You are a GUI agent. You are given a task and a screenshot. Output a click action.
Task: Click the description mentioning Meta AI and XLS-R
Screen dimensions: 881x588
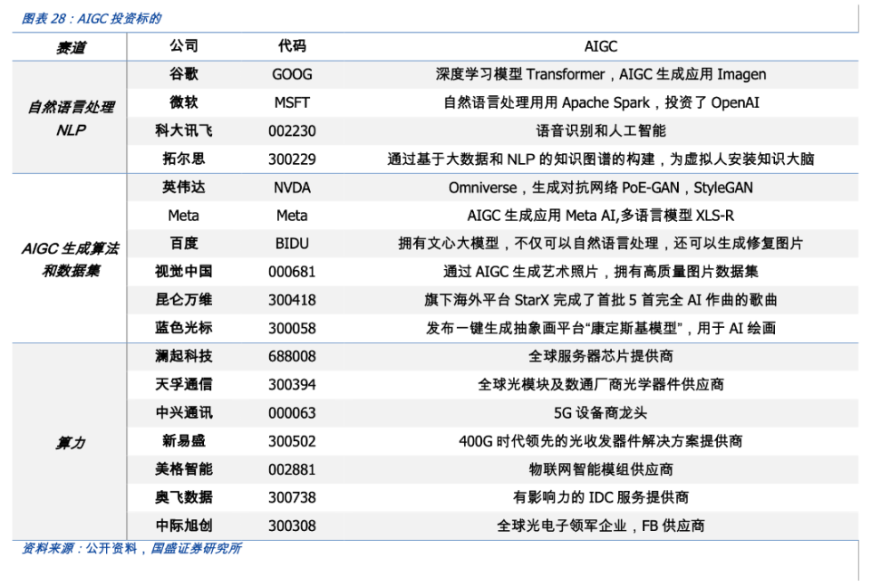click(601, 216)
